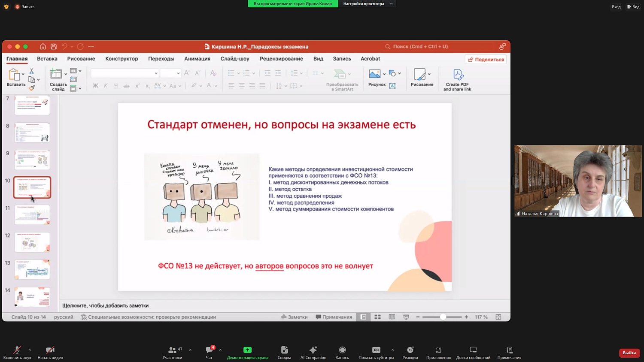The image size is (644, 362).
Task: Click the underline icon
Action: tap(115, 85)
